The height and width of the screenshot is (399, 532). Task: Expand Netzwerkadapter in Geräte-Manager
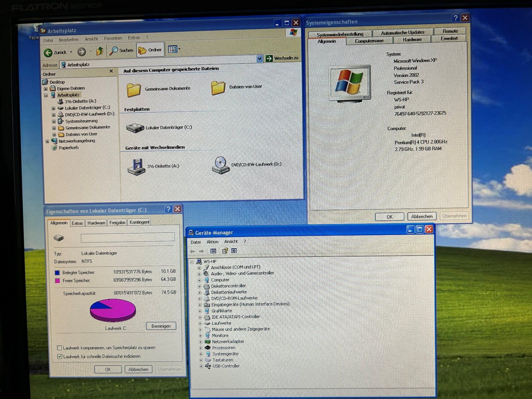point(200,342)
